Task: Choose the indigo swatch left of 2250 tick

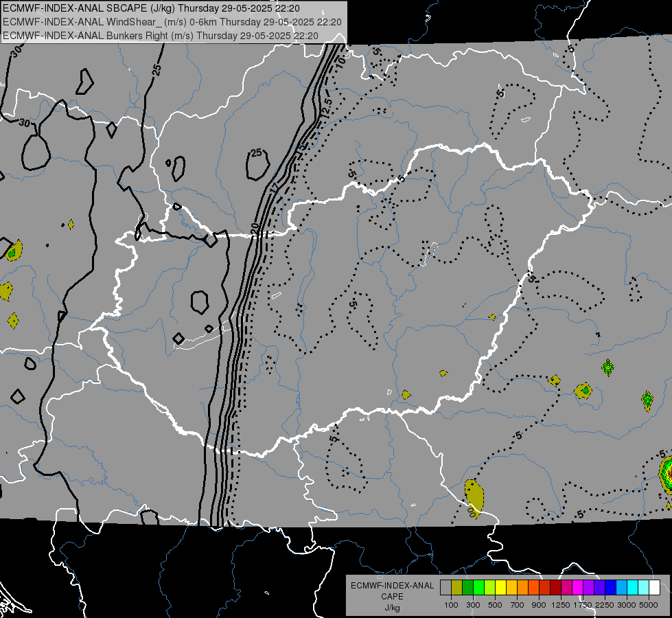Action: point(599,587)
